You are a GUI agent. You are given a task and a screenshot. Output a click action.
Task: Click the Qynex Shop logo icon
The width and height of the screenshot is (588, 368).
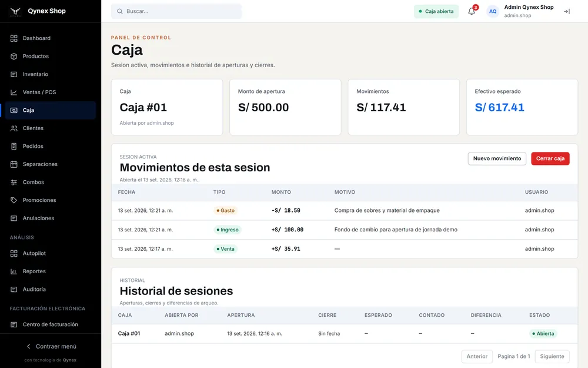[x=15, y=11]
